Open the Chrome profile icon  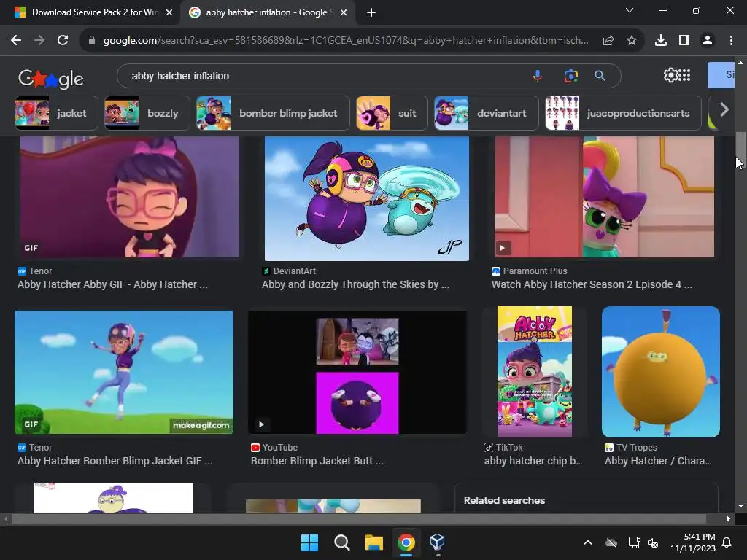click(708, 41)
